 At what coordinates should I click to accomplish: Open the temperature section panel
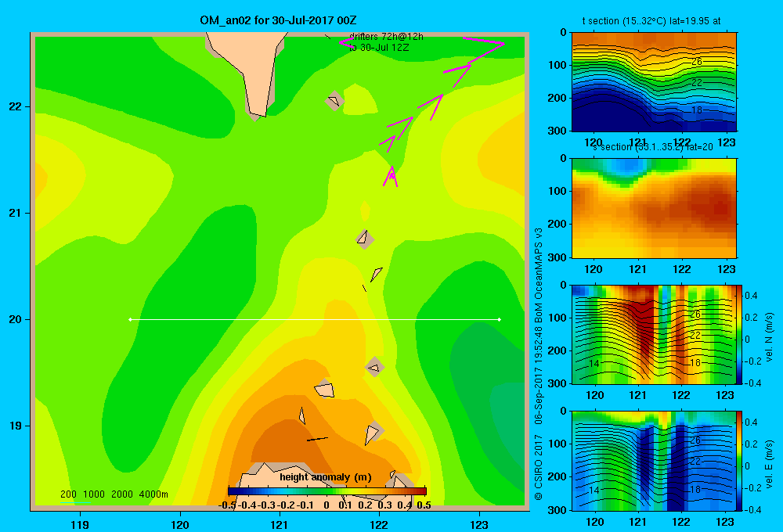(654, 82)
